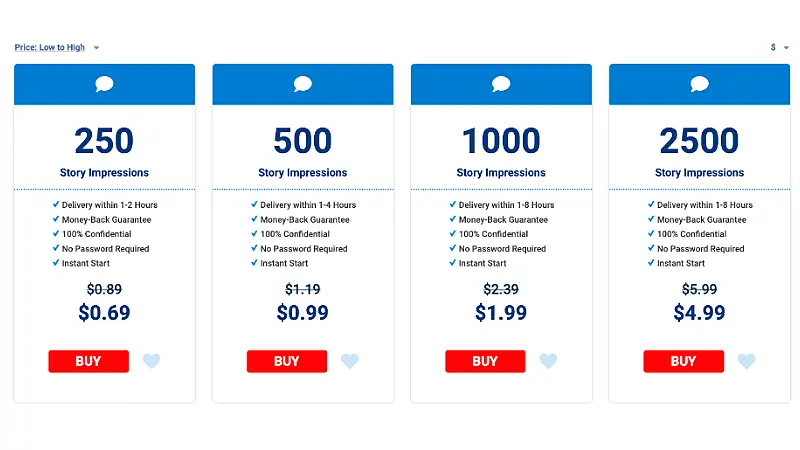Click the chat bubble icon on 2500 card

pyautogui.click(x=699, y=84)
